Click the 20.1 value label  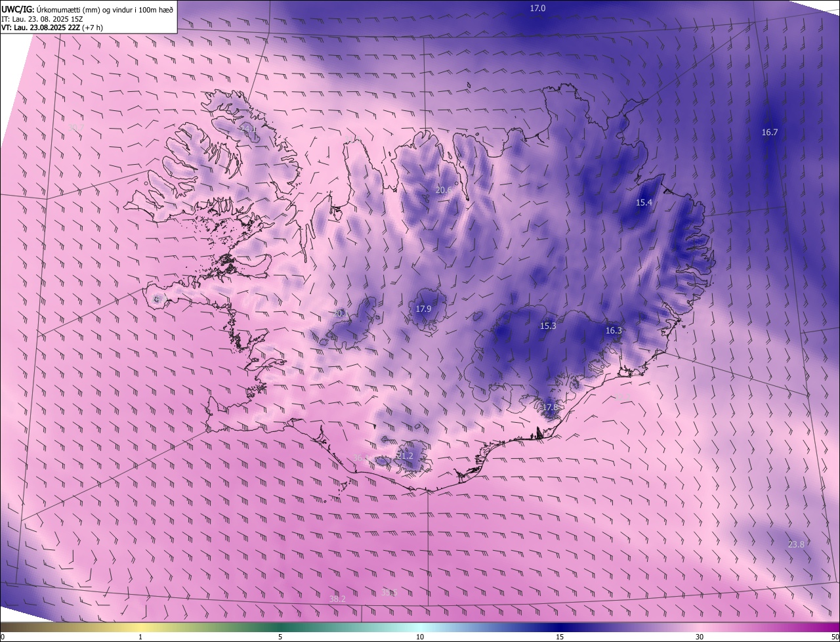(341, 314)
